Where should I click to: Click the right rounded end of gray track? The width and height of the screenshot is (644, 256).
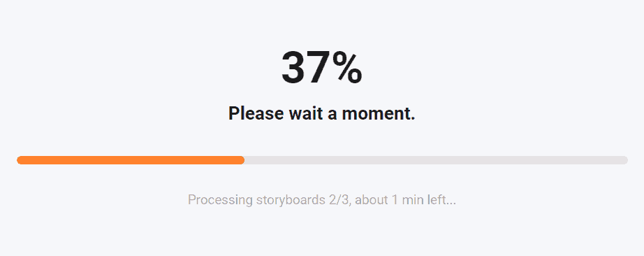pos(624,160)
